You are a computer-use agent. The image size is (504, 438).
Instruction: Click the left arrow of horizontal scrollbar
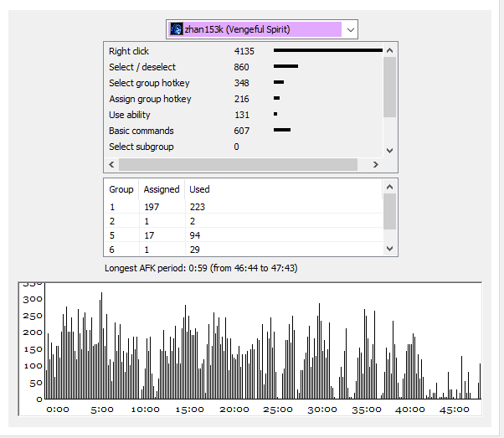(x=111, y=165)
